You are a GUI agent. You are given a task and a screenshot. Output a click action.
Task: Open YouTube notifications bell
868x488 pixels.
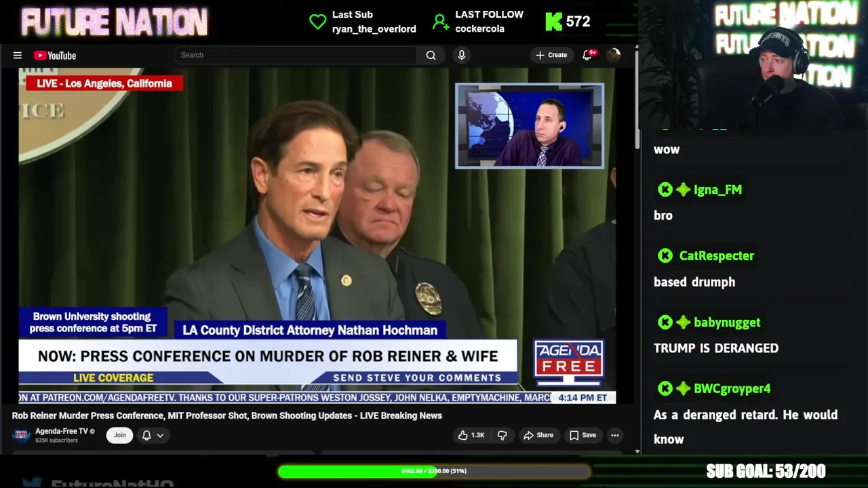(x=588, y=55)
